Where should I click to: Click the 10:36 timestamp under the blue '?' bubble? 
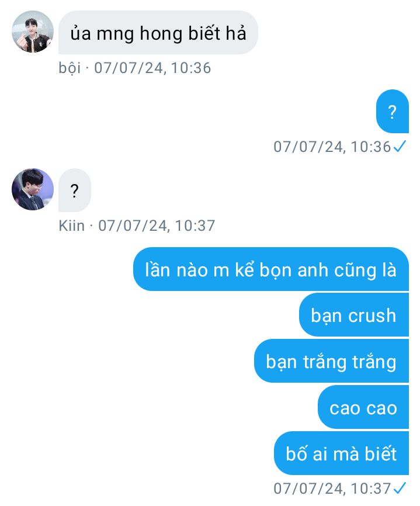pyautogui.click(x=332, y=147)
